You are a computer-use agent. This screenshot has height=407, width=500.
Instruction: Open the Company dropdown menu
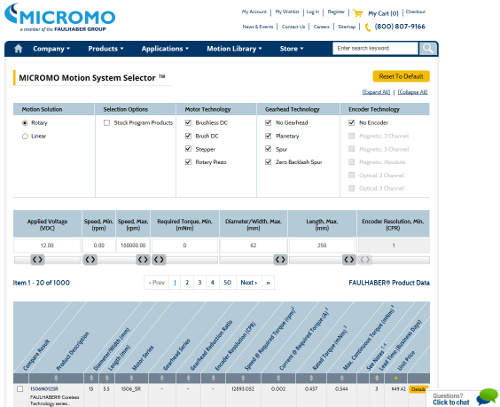[x=51, y=49]
